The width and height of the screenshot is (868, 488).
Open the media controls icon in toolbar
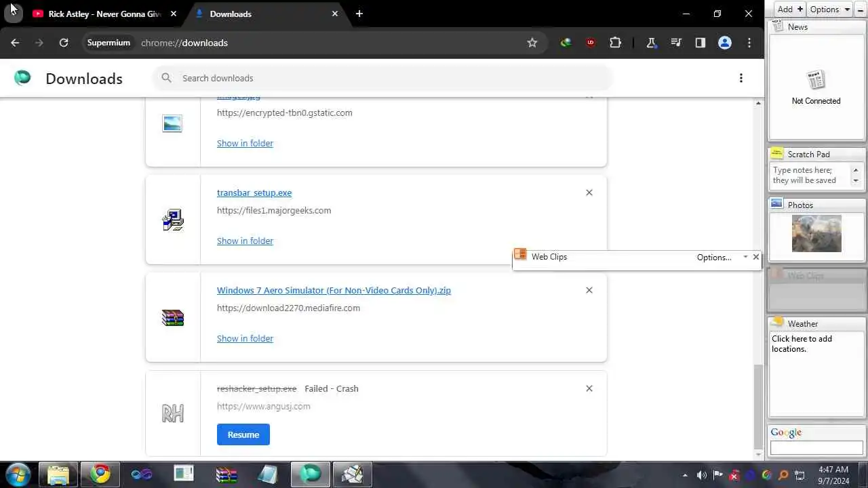point(675,43)
